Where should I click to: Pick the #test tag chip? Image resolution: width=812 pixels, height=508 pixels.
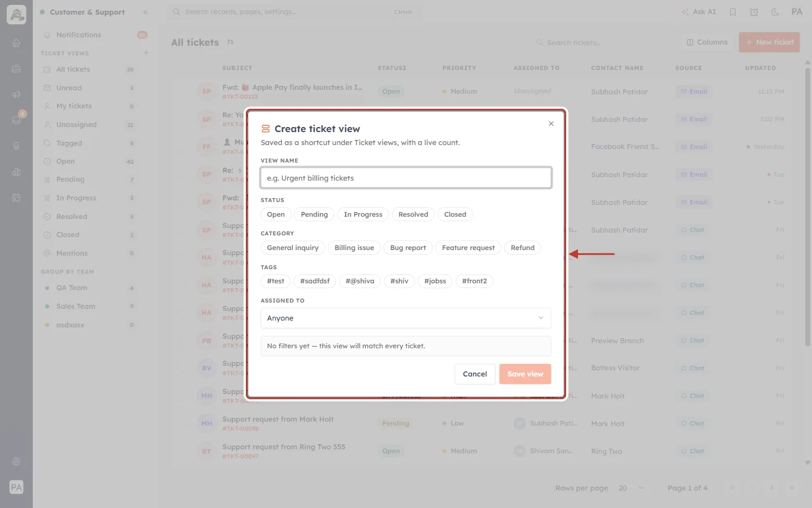click(x=276, y=281)
